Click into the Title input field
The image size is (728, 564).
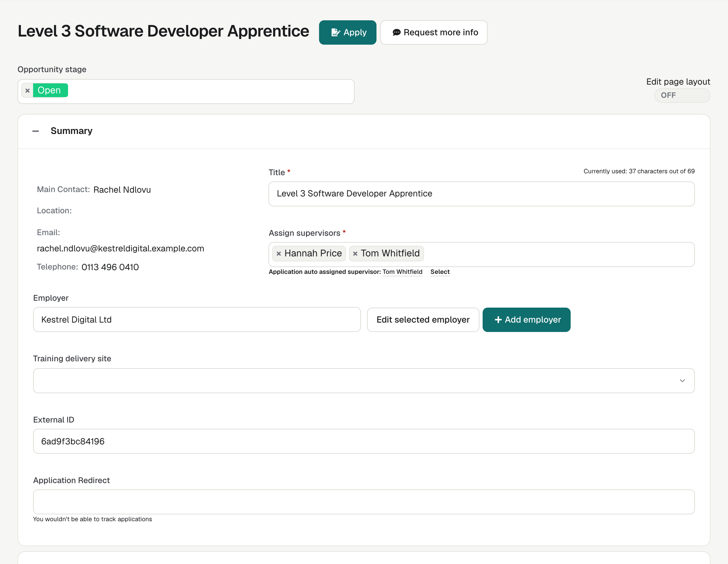[481, 194]
